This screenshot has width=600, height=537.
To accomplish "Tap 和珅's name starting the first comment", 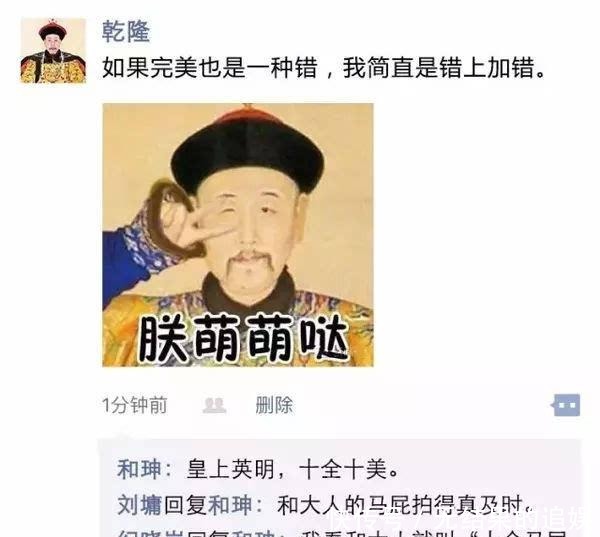I will point(139,469).
